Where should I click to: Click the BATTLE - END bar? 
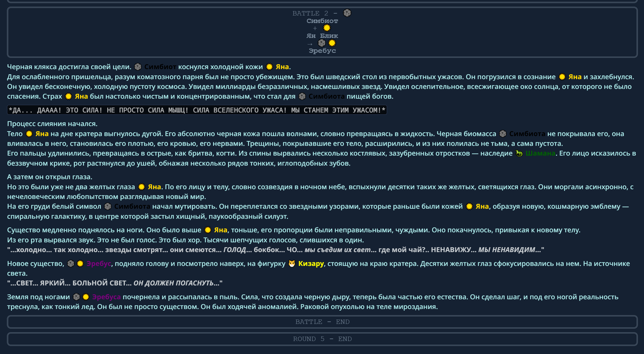(x=322, y=322)
